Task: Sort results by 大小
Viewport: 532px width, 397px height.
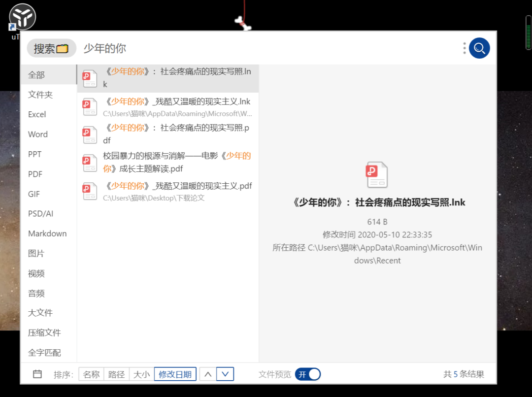Action: point(141,374)
